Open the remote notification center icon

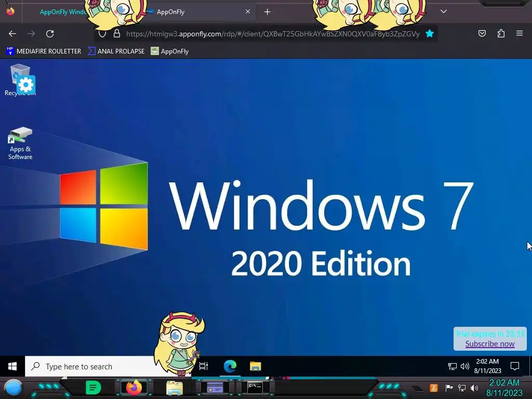pyautogui.click(x=515, y=366)
